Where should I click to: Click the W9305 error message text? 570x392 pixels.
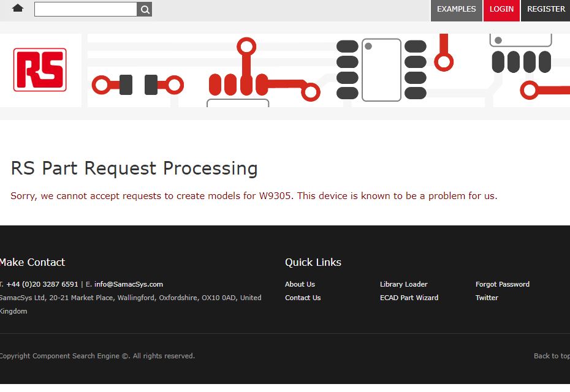tap(254, 196)
